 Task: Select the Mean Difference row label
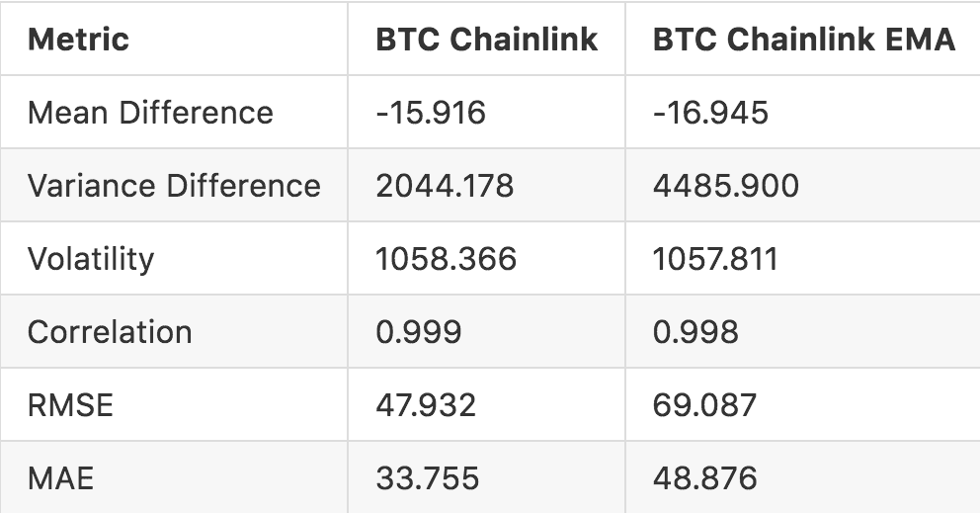[x=150, y=113]
